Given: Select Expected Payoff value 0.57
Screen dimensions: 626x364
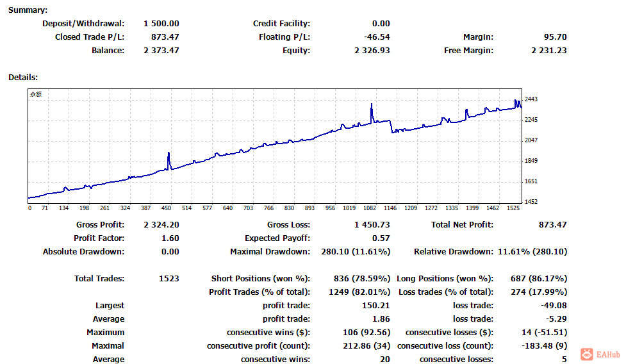Looking at the screenshot, I should tap(381, 238).
